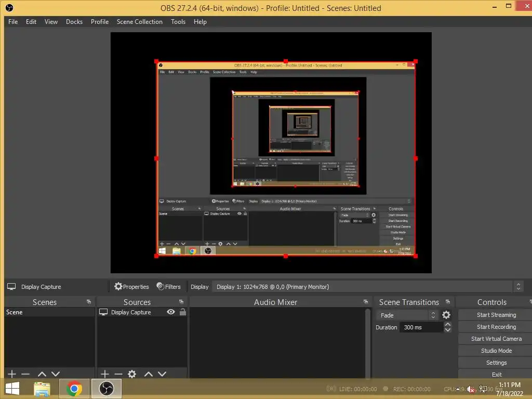The width and height of the screenshot is (532, 399).
Task: Toggle the lock on Display Capture
Action: click(182, 312)
